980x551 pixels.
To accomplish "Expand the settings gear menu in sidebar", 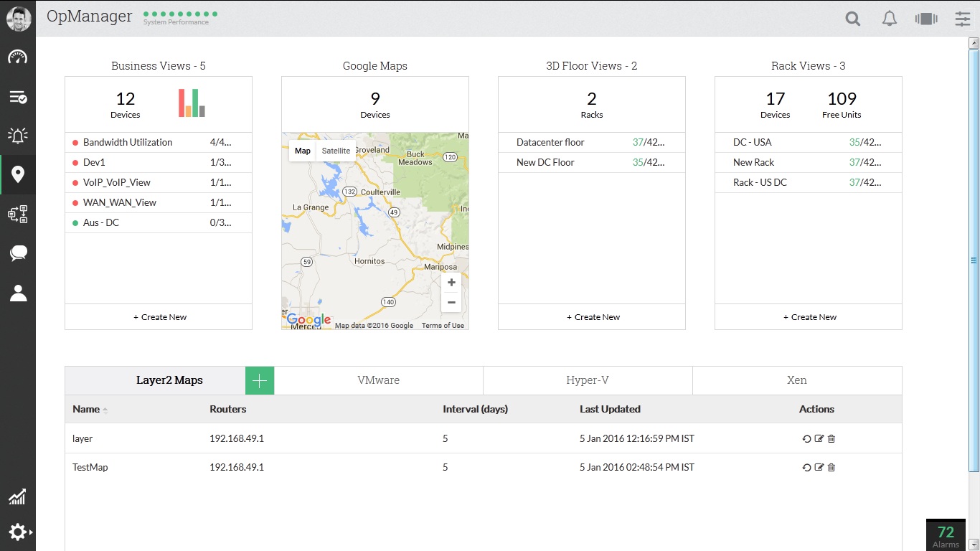I will coord(18,532).
